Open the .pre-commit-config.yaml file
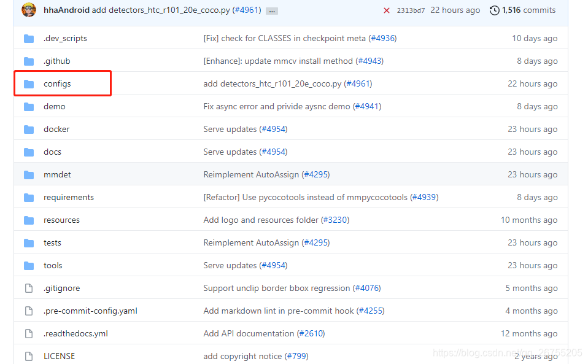 click(x=90, y=311)
